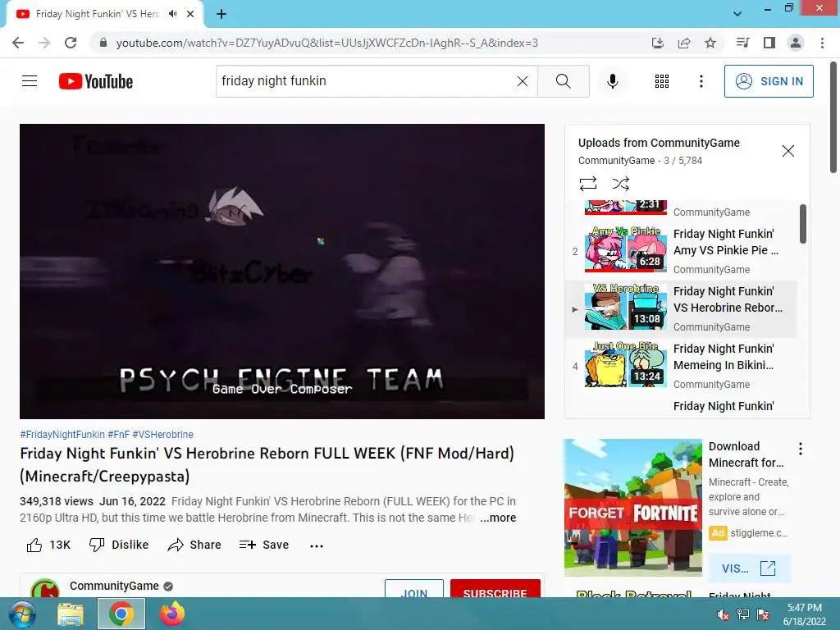Open more actions ellipsis under video
The height and width of the screenshot is (630, 840).
tap(317, 546)
